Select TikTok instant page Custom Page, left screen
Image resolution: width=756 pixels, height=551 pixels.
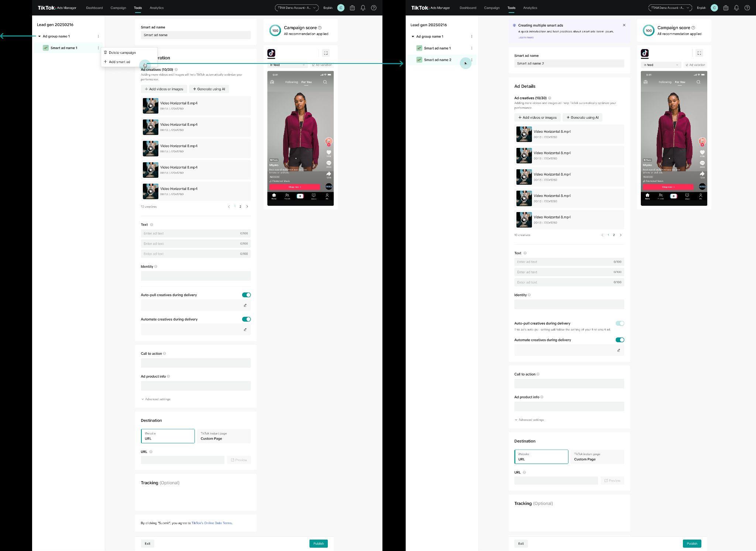[x=224, y=436]
